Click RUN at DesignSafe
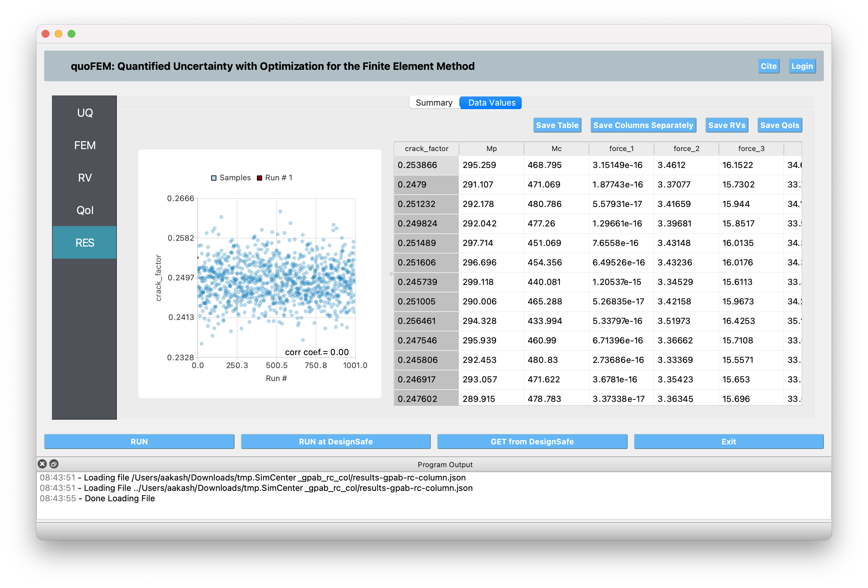This screenshot has height=588, width=868. tap(335, 441)
